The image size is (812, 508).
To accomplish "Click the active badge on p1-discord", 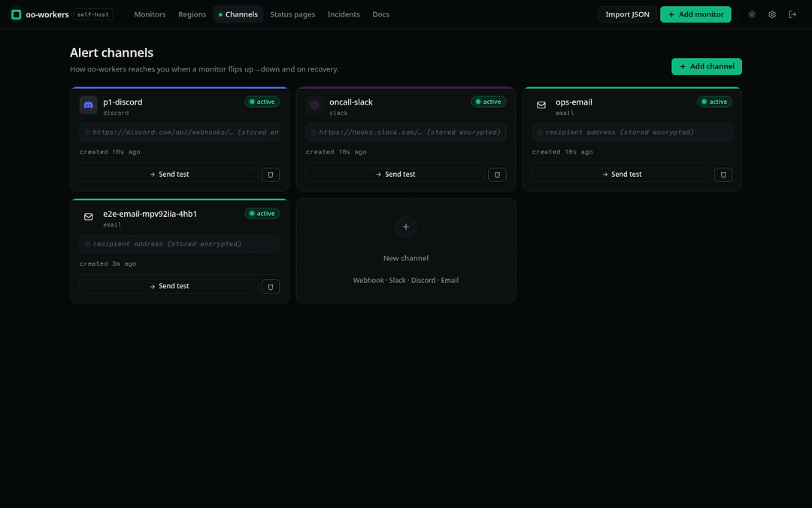I will pos(262,102).
